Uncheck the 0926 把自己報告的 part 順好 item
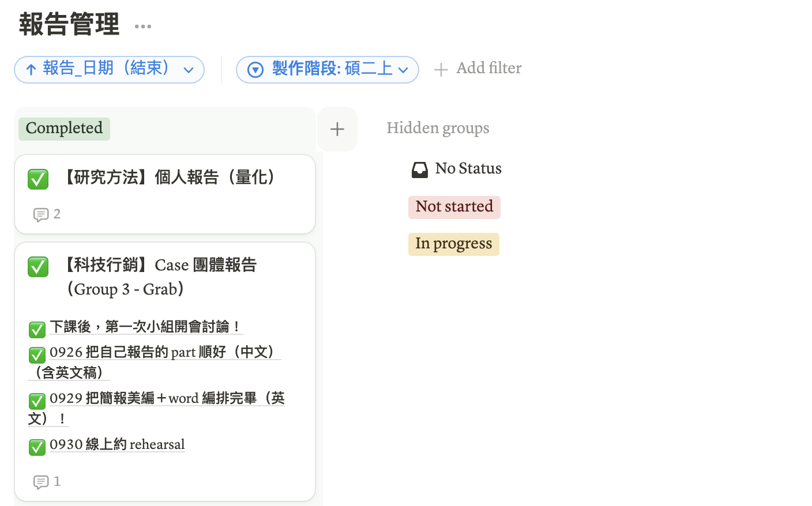812x506 pixels. click(x=37, y=354)
